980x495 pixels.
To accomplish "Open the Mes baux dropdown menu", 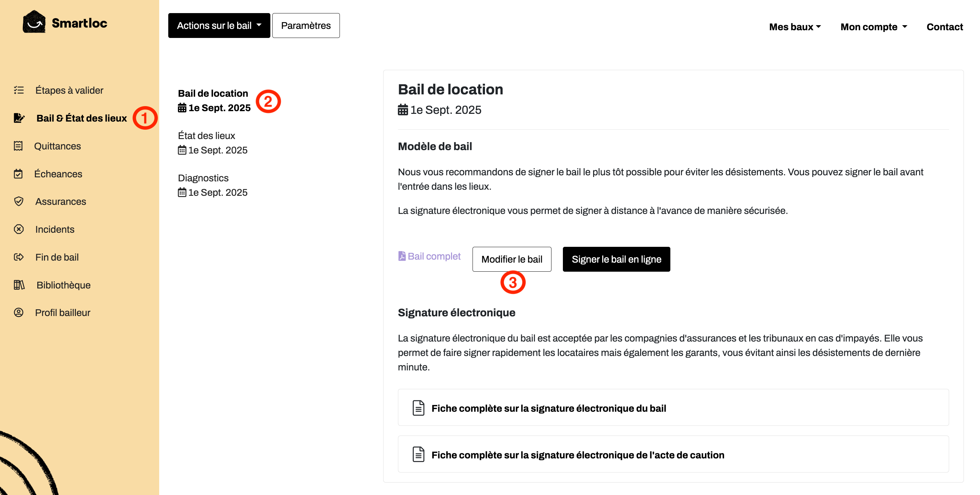I will click(795, 27).
